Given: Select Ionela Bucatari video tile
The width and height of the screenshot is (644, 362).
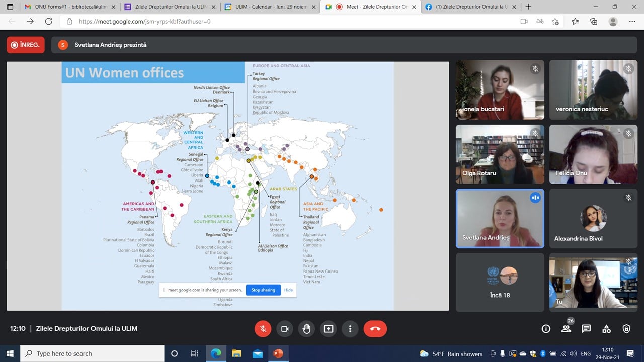Looking at the screenshot, I should [500, 90].
